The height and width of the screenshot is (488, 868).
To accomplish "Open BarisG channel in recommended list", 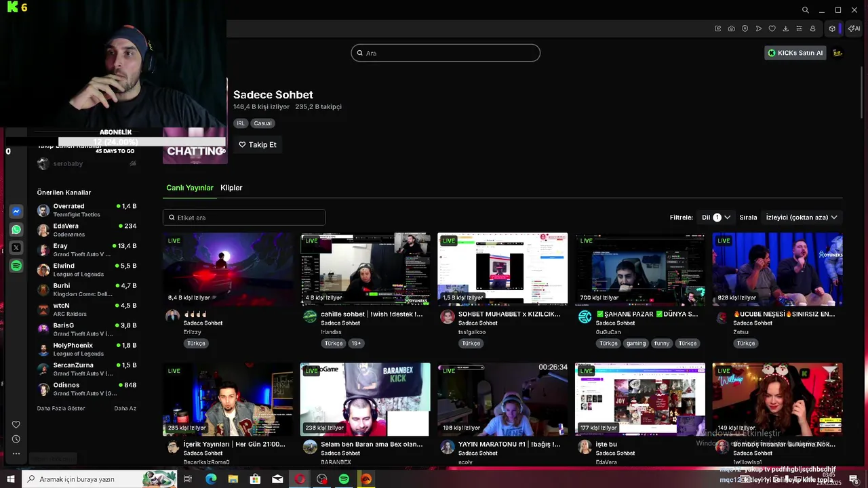I will [x=87, y=329].
